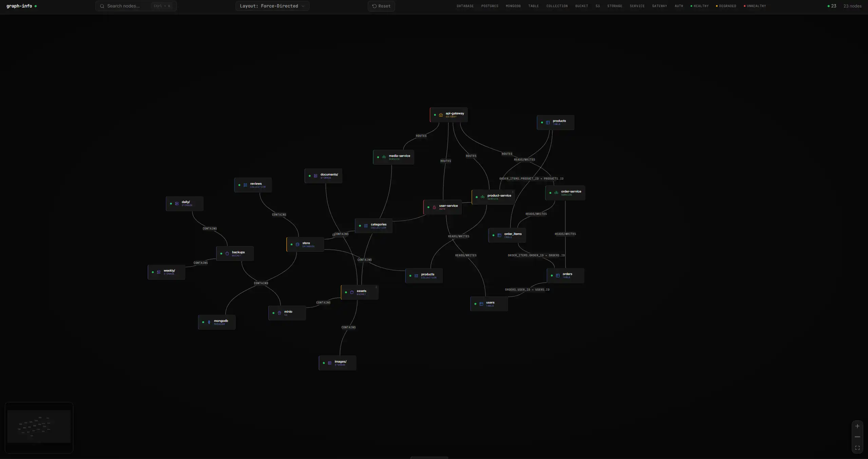Click the zoom in plus icon
This screenshot has width=868, height=459.
(x=857, y=426)
